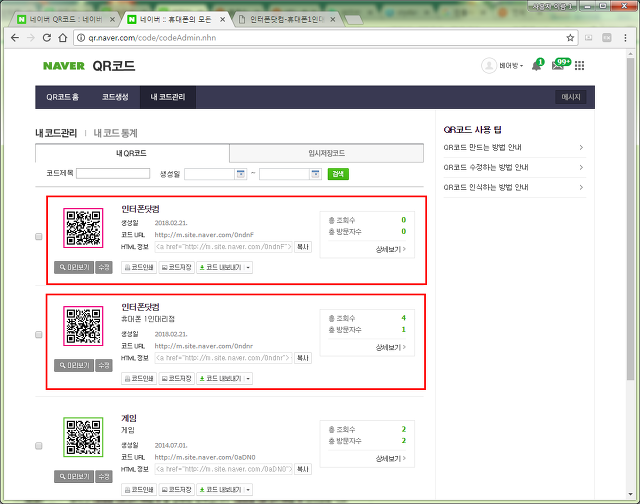
Task: Click 메시지 button in navigation bar
Action: coord(571,97)
